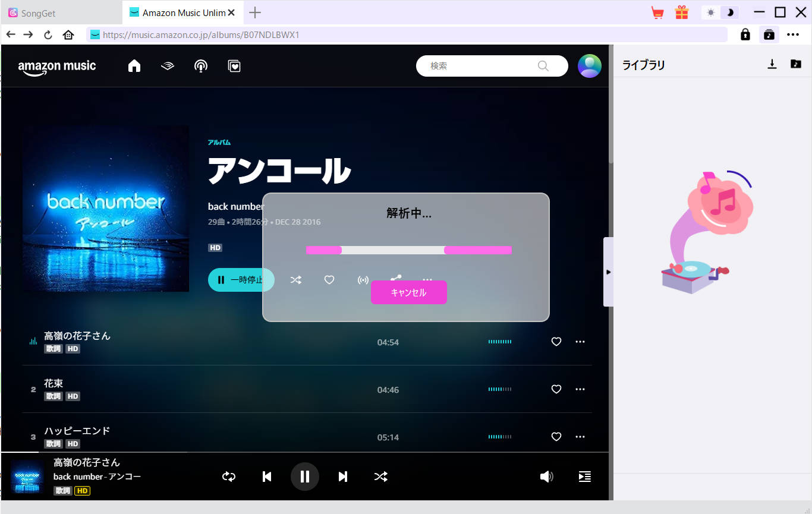Switch to light theme sun icon

pyautogui.click(x=711, y=12)
